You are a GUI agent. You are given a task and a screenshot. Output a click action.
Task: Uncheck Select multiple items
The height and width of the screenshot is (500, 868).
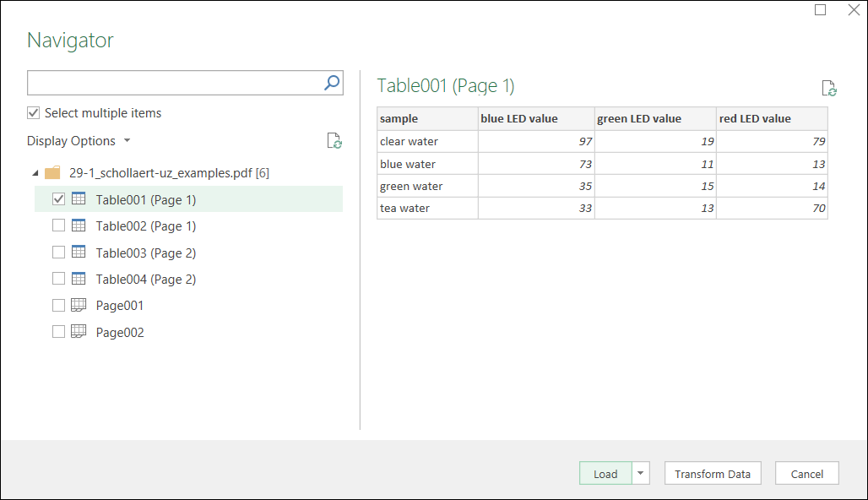coord(33,113)
